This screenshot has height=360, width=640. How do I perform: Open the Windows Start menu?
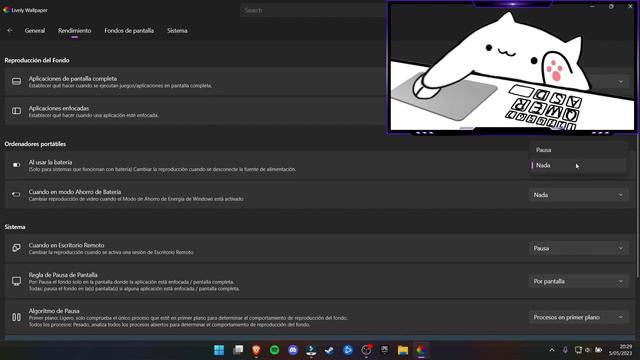pyautogui.click(x=219, y=350)
